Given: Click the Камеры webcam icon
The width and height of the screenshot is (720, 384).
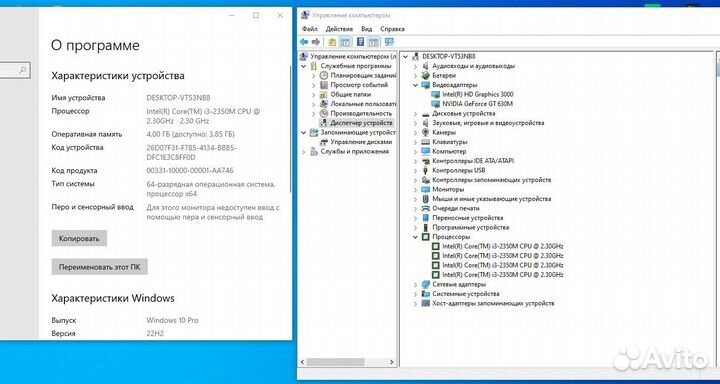Looking at the screenshot, I should point(426,132).
